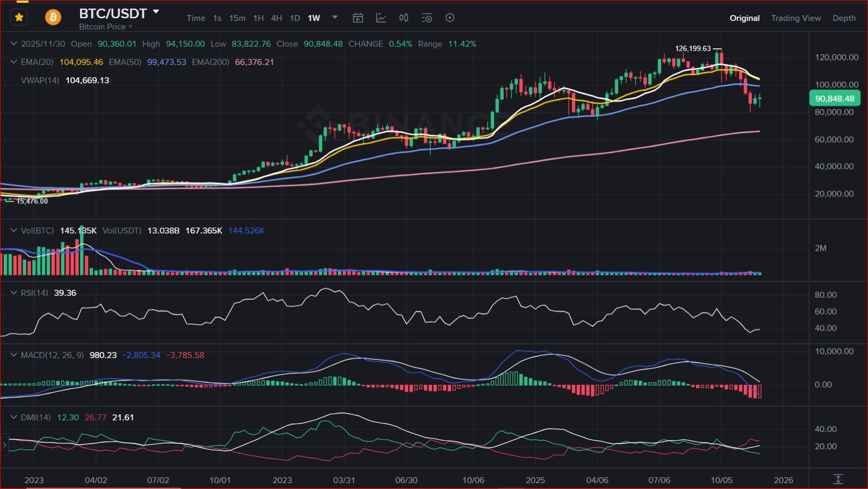Open the Bitcoin Price link
The image size is (868, 489).
tap(105, 27)
